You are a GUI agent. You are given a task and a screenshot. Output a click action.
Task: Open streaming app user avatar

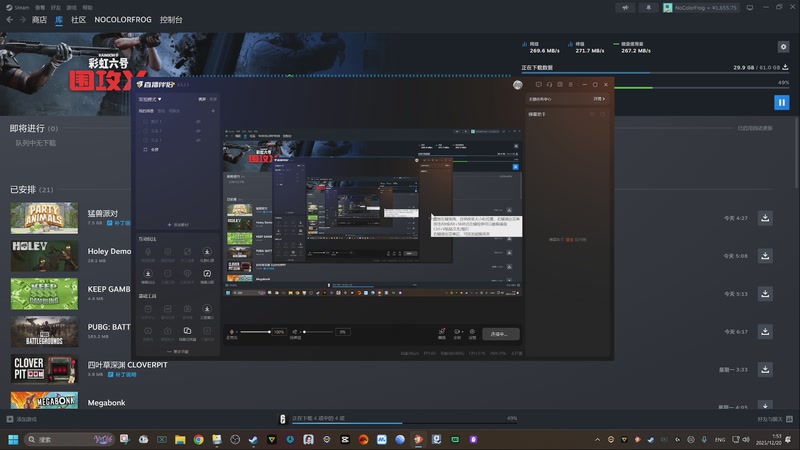(518, 85)
